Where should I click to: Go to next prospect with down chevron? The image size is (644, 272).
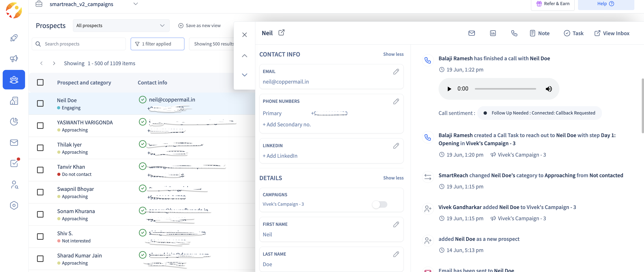tap(245, 75)
